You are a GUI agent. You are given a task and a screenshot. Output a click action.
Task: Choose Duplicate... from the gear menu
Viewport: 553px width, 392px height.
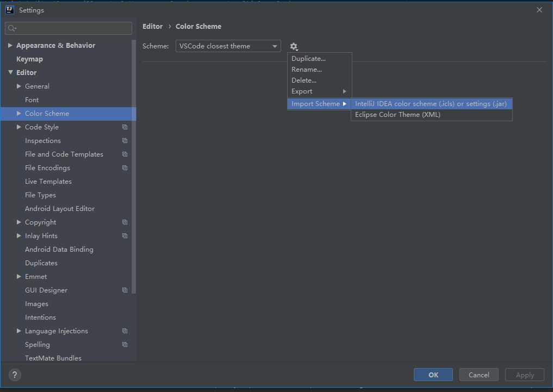point(308,59)
